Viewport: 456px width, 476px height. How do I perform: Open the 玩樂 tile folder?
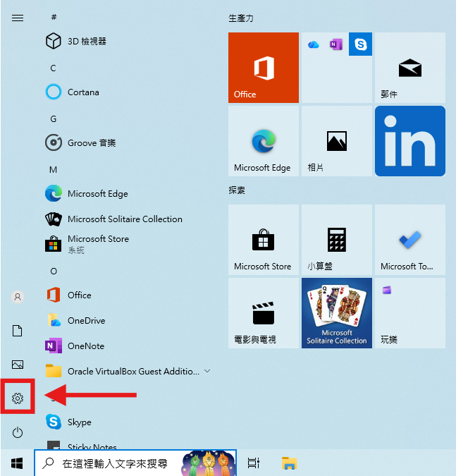coord(410,313)
